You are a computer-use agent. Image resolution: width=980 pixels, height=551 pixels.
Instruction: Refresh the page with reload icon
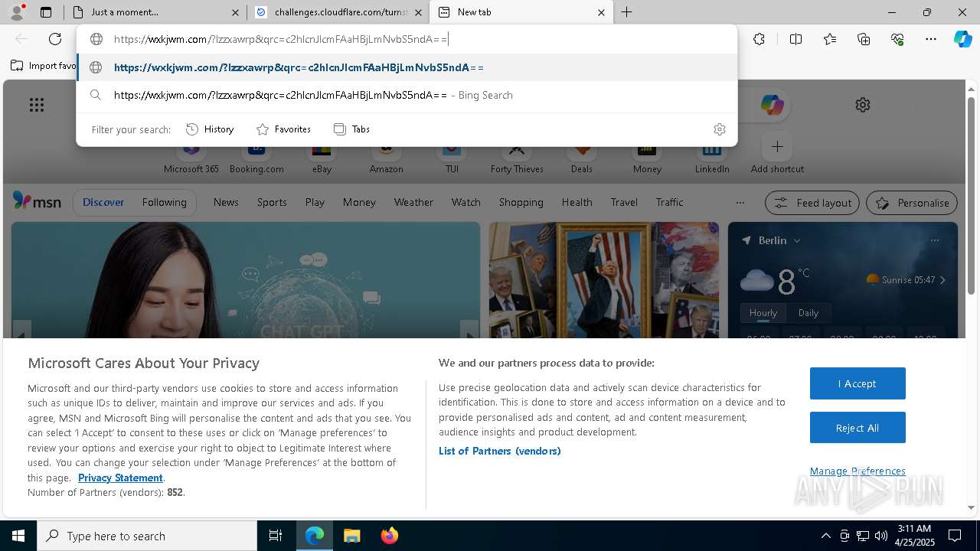55,39
